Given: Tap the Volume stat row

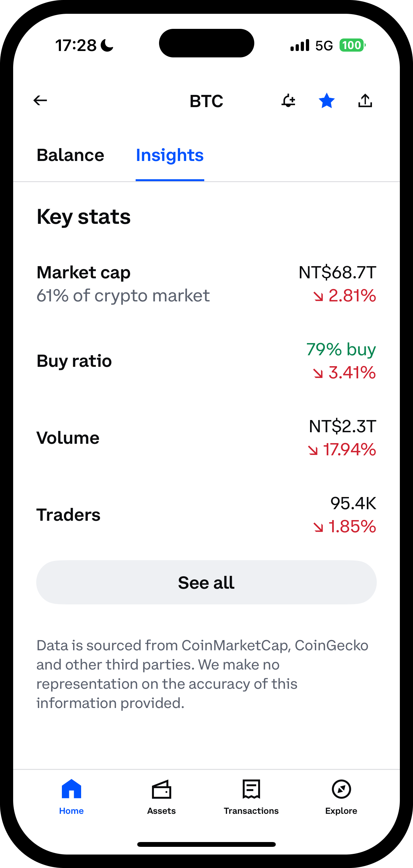Looking at the screenshot, I should pyautogui.click(x=206, y=438).
